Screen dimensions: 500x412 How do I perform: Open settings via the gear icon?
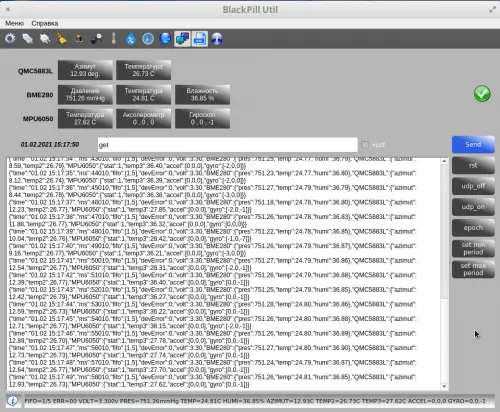[10, 39]
